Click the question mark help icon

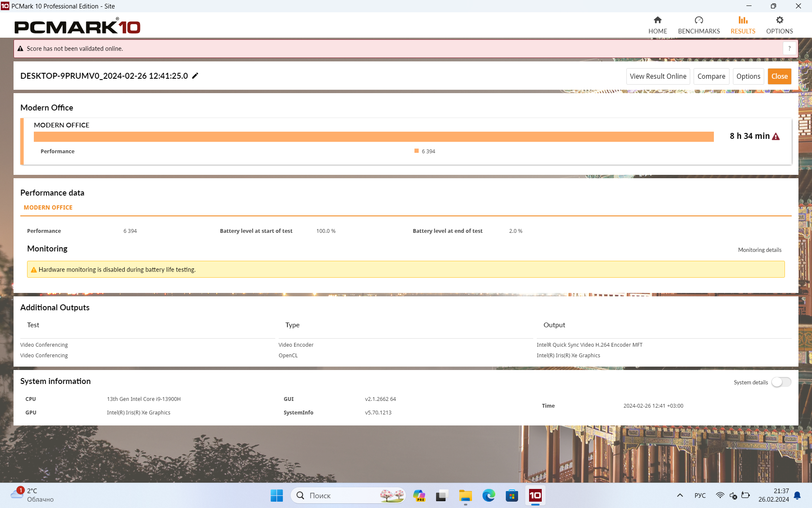(x=789, y=48)
